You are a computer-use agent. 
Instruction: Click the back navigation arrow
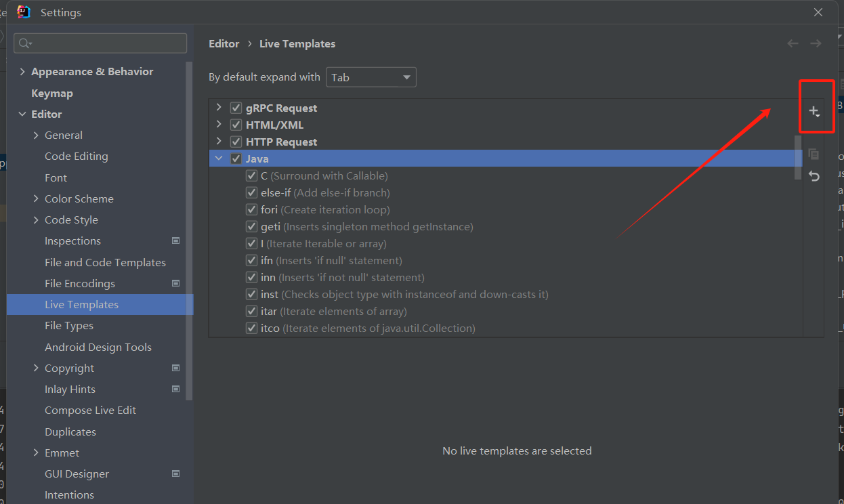point(793,43)
